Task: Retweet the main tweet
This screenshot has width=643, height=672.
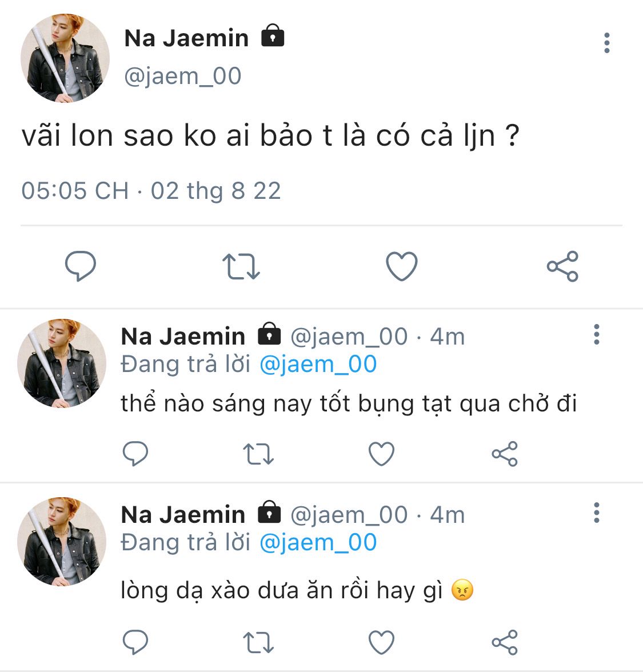Action: pyautogui.click(x=241, y=266)
